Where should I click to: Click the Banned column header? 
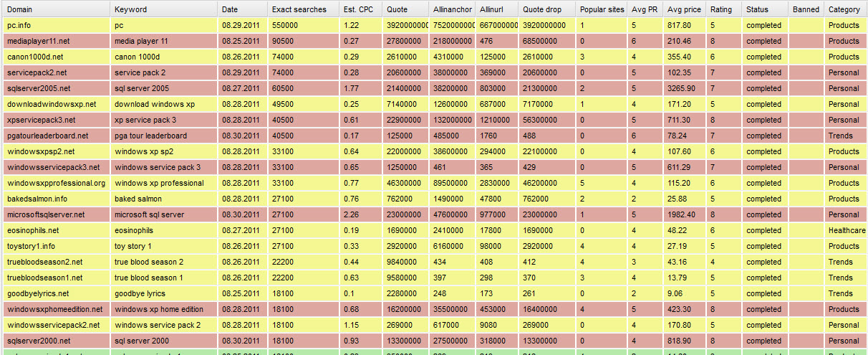point(806,9)
